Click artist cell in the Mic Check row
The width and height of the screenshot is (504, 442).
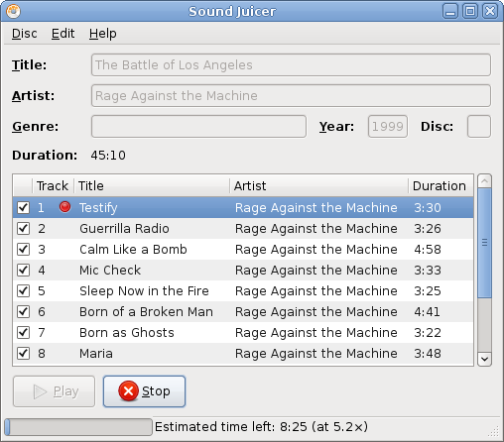316,271
